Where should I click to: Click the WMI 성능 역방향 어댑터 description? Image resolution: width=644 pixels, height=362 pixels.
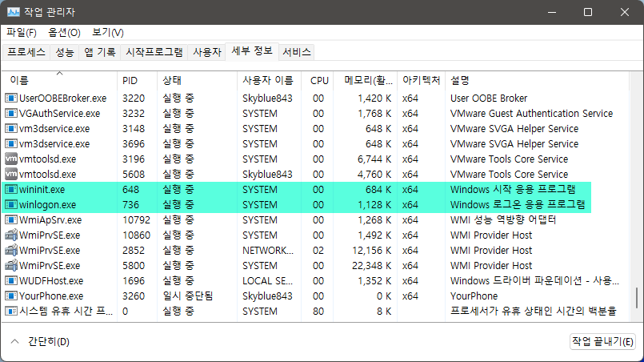pos(503,219)
